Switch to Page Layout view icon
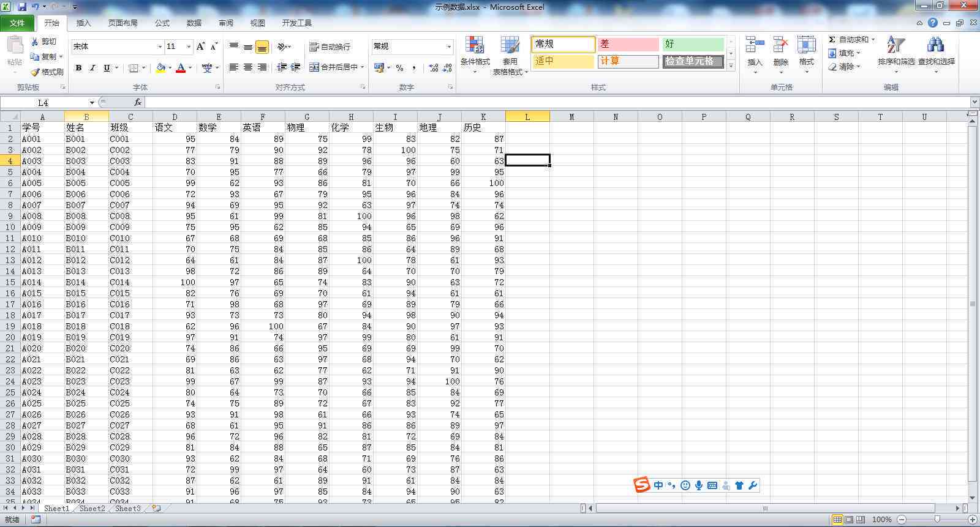The width and height of the screenshot is (980, 527). coord(849,520)
